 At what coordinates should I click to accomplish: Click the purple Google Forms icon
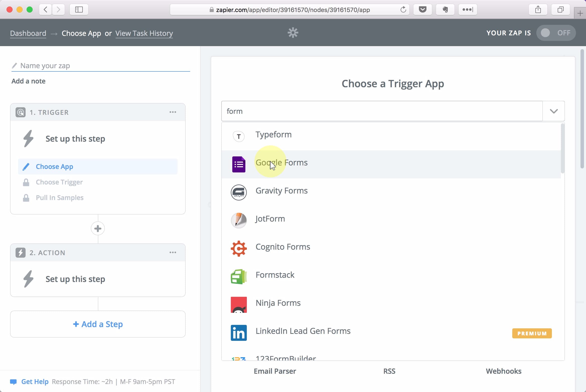click(239, 164)
